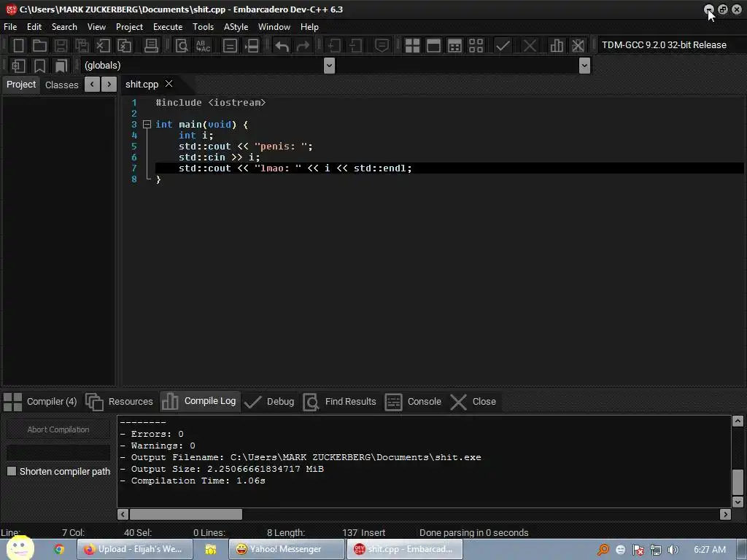Click the goto line toolbar icon
The width and height of the screenshot is (747, 560).
coord(252,46)
